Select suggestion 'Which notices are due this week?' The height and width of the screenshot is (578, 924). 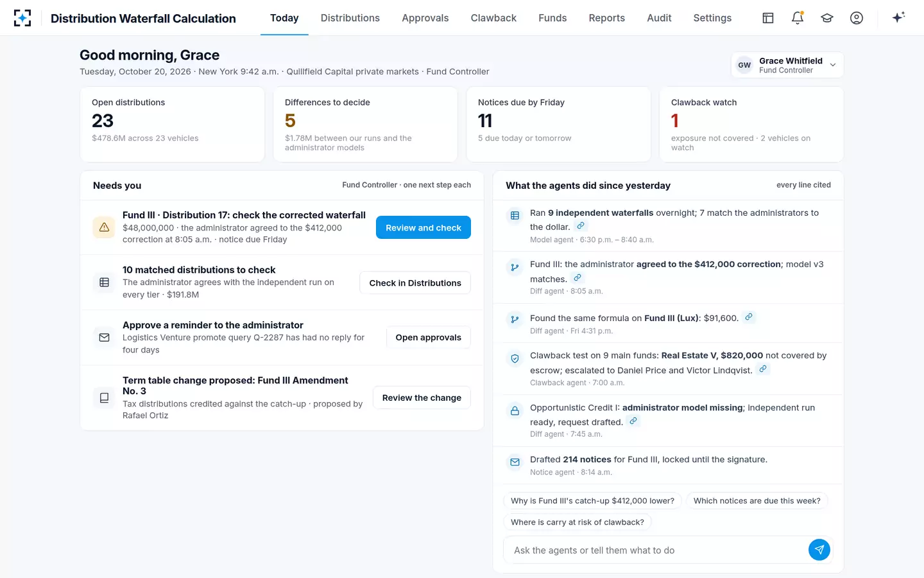pos(757,501)
